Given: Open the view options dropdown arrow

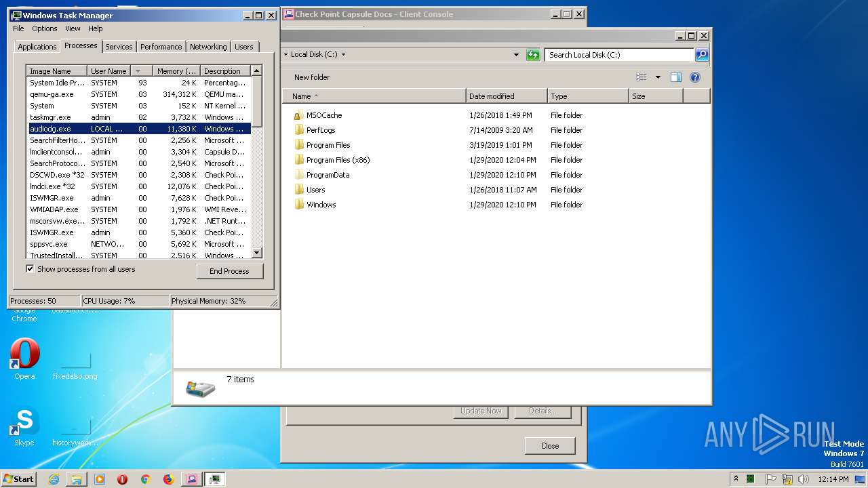Looking at the screenshot, I should click(658, 77).
